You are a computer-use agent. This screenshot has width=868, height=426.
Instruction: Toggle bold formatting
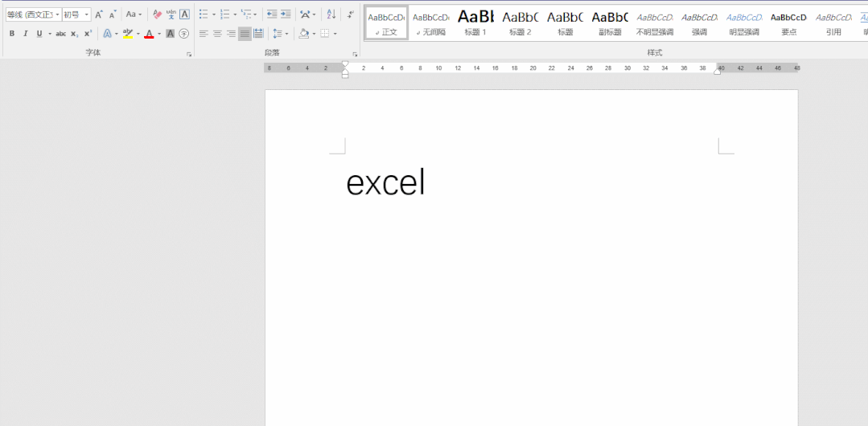pyautogui.click(x=12, y=34)
